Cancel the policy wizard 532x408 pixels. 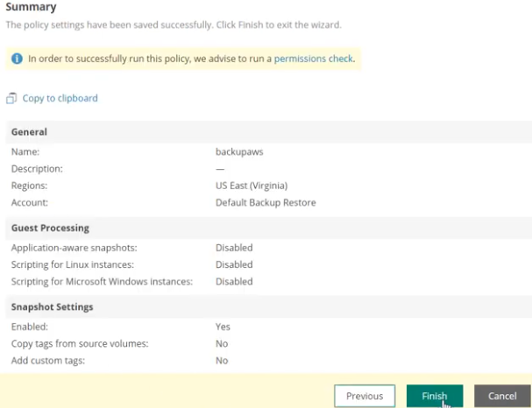502,396
